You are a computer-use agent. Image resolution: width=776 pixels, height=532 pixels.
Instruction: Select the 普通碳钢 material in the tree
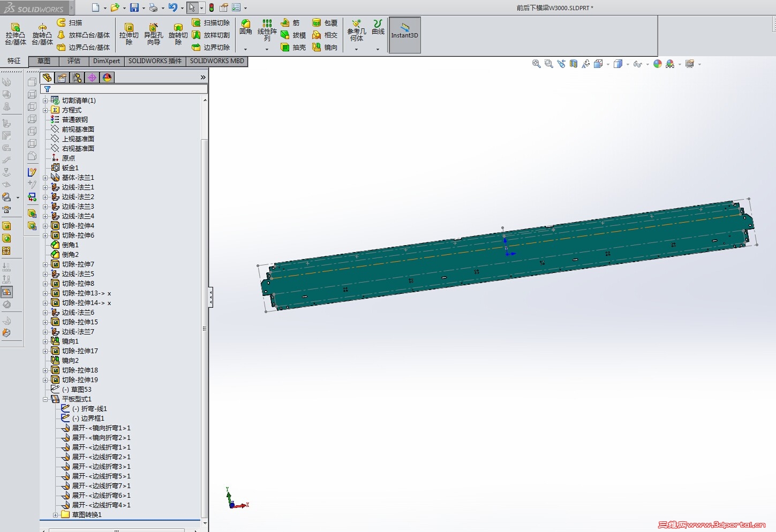point(74,120)
